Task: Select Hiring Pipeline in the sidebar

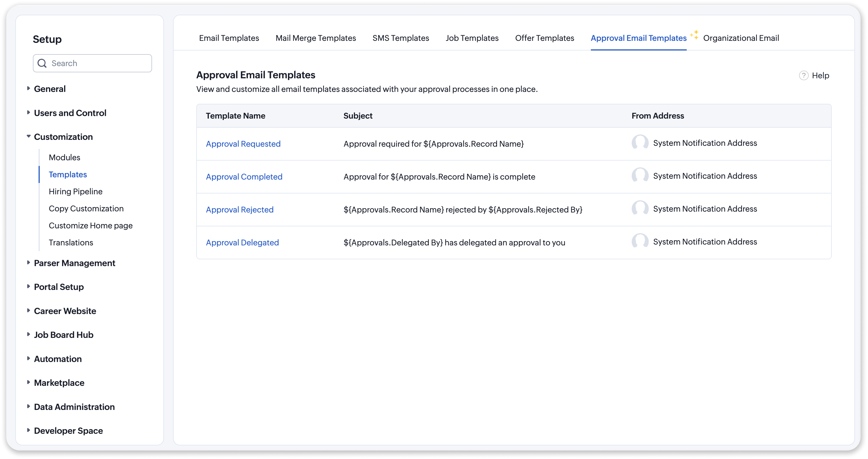Action: pos(75,191)
